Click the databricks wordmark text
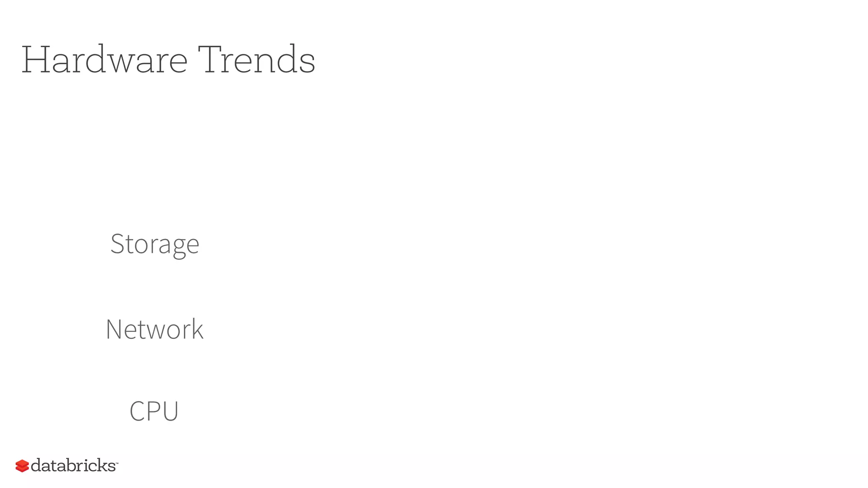868x488 pixels. [73, 465]
